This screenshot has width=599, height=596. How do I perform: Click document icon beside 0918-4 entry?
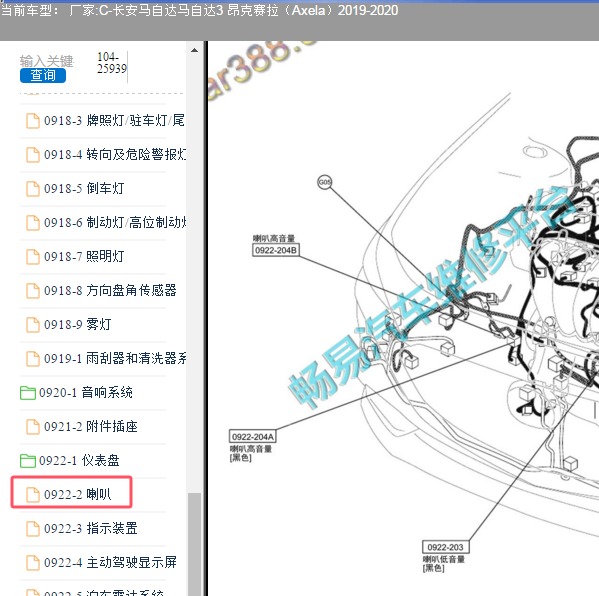32,155
